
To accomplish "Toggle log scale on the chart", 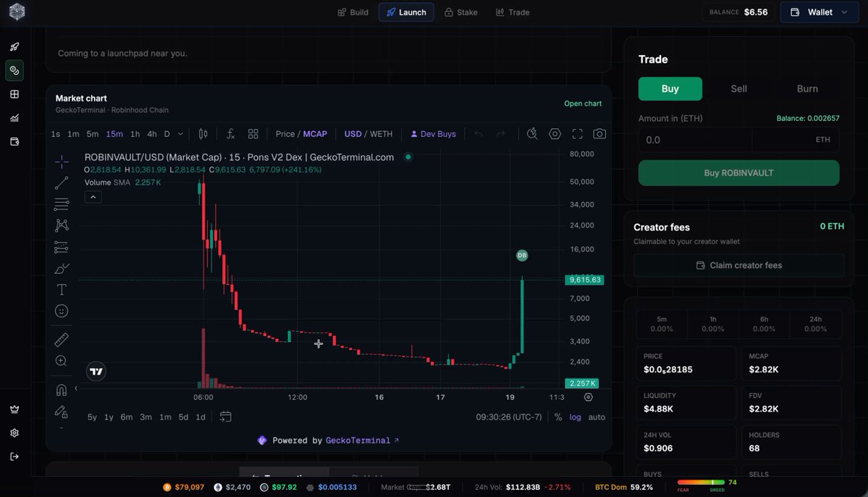I will pos(575,417).
